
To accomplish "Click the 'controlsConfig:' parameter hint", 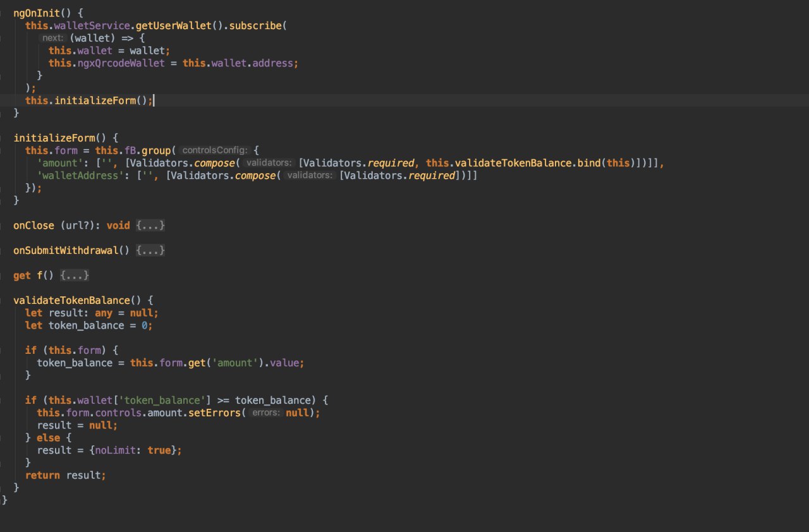I will [x=215, y=150].
